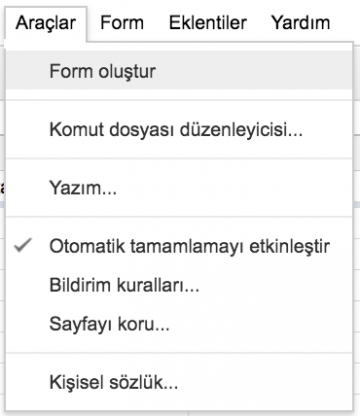Click the checkmark beside Otomatik tamamlamayı etkinleştir

coord(23,246)
